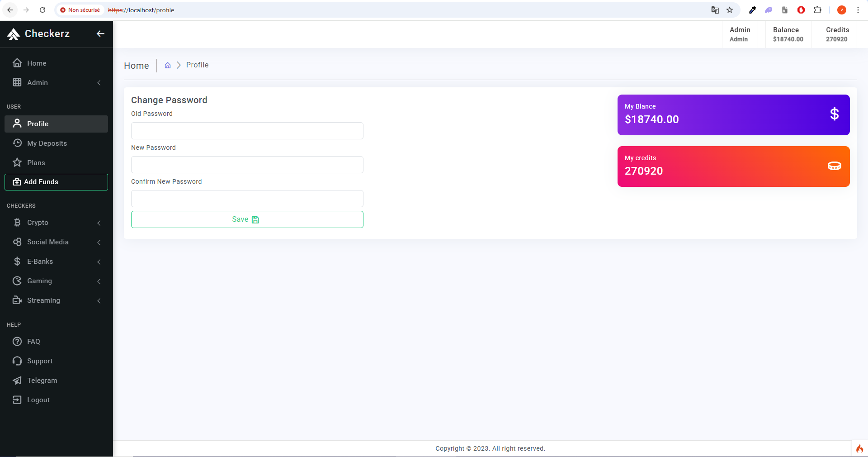The width and height of the screenshot is (868, 457).
Task: Focus the Confirm New Password field
Action: click(x=247, y=199)
